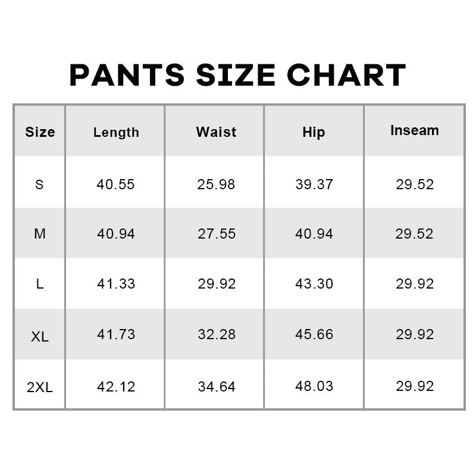Select the 48.03 hip value

tap(314, 386)
